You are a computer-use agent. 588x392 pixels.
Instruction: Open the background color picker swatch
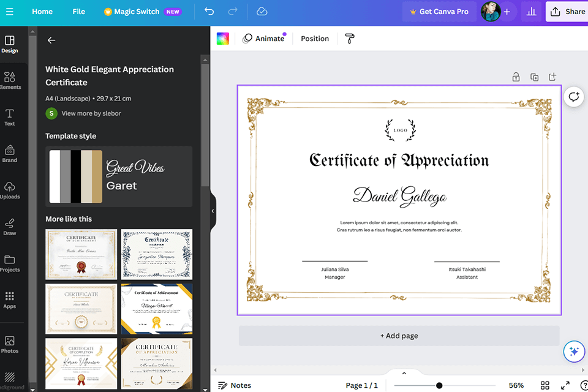pos(223,38)
